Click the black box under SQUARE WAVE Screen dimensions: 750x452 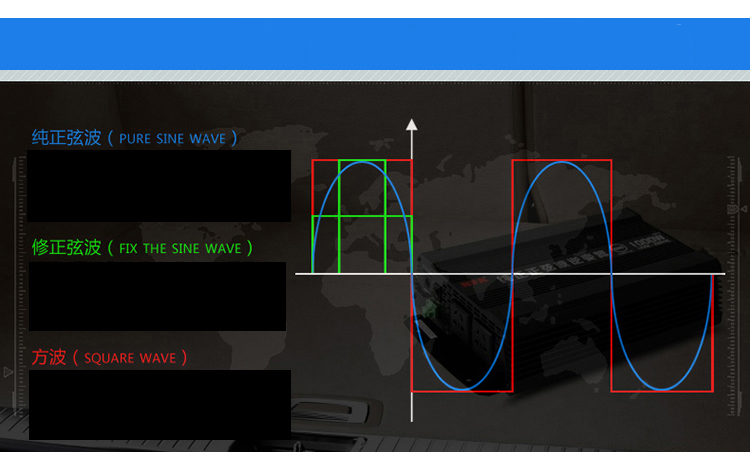(160, 404)
